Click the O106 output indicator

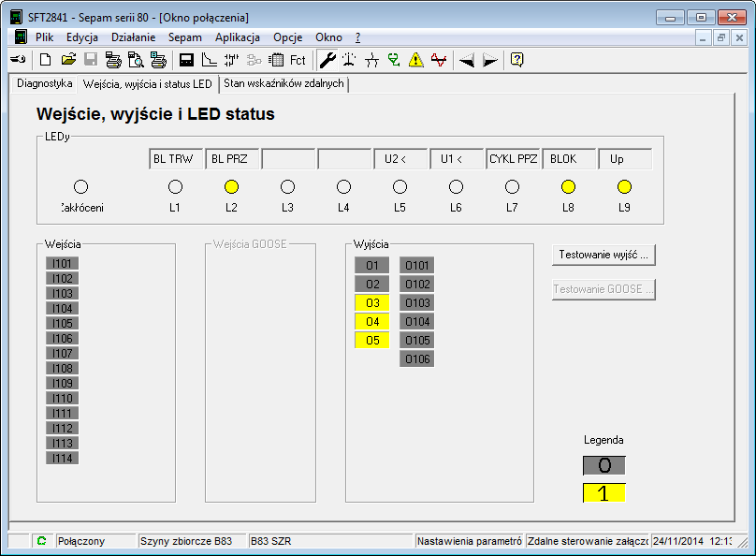coord(417,358)
